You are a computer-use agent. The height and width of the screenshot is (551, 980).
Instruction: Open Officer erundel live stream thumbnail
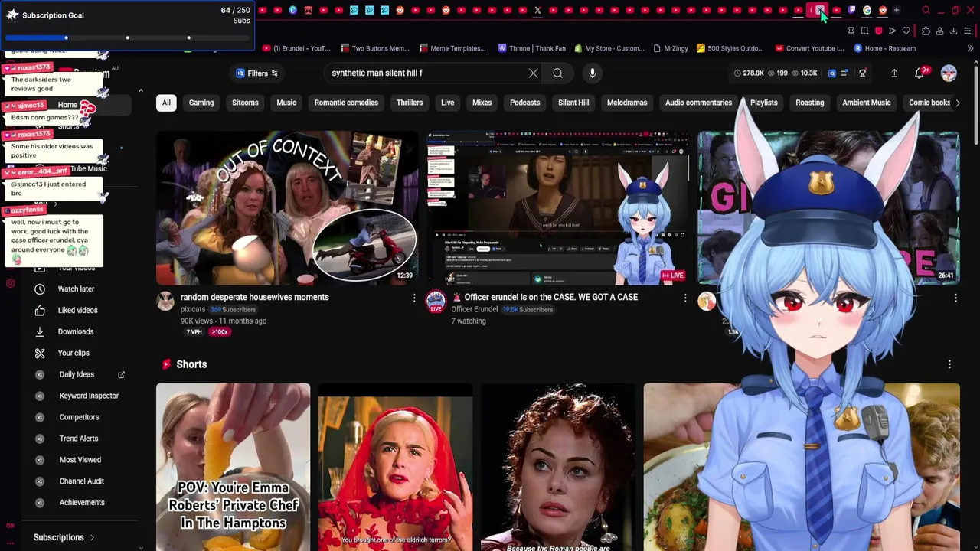click(558, 208)
